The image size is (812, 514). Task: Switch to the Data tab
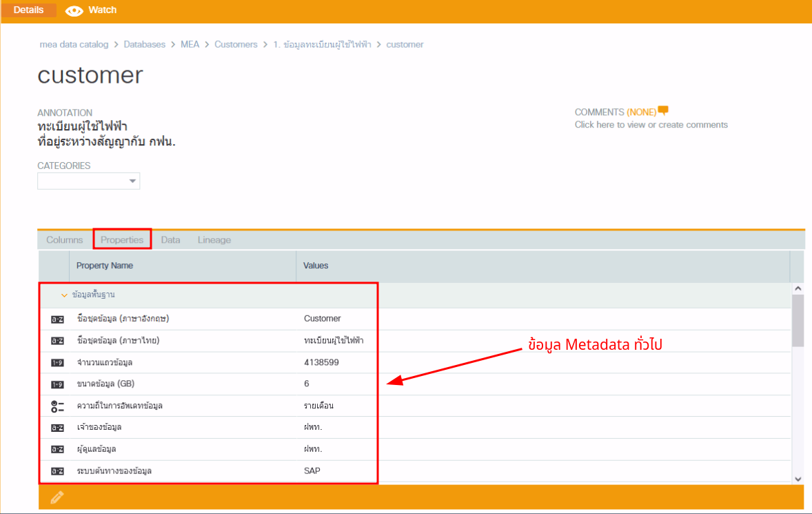click(x=170, y=240)
